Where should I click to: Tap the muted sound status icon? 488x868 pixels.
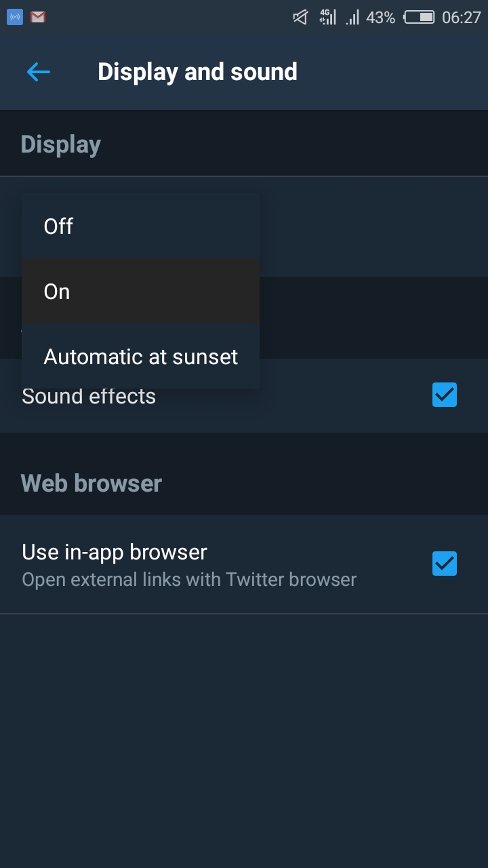[x=300, y=18]
